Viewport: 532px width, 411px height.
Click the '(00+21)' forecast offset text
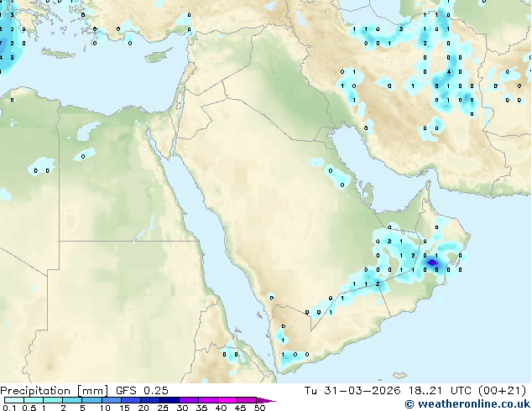pos(503,391)
